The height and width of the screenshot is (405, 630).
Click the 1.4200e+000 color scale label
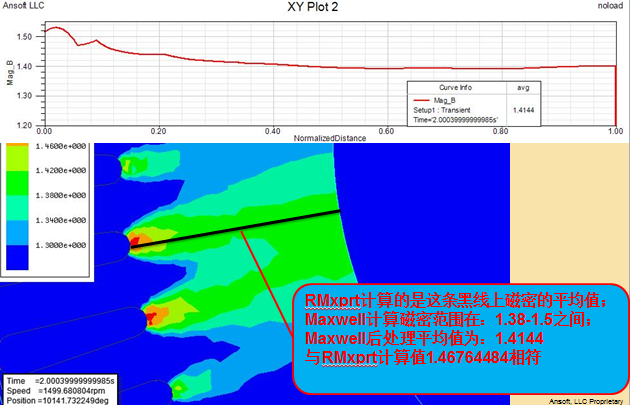[x=61, y=171]
